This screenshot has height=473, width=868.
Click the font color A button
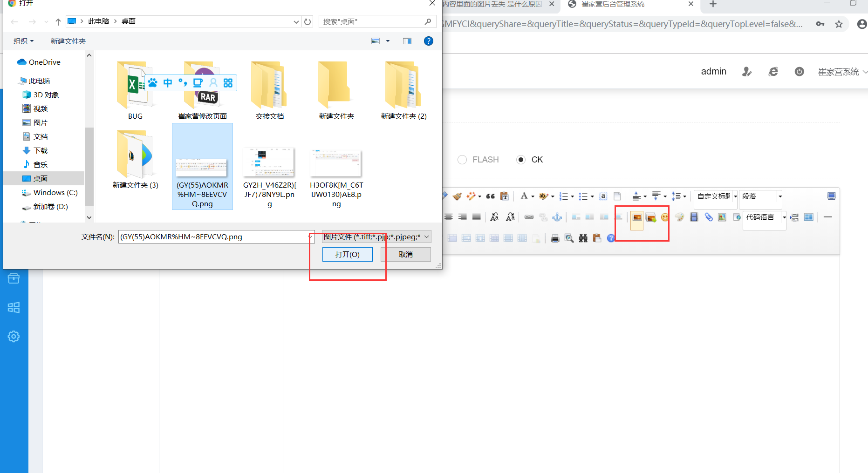pos(525,196)
